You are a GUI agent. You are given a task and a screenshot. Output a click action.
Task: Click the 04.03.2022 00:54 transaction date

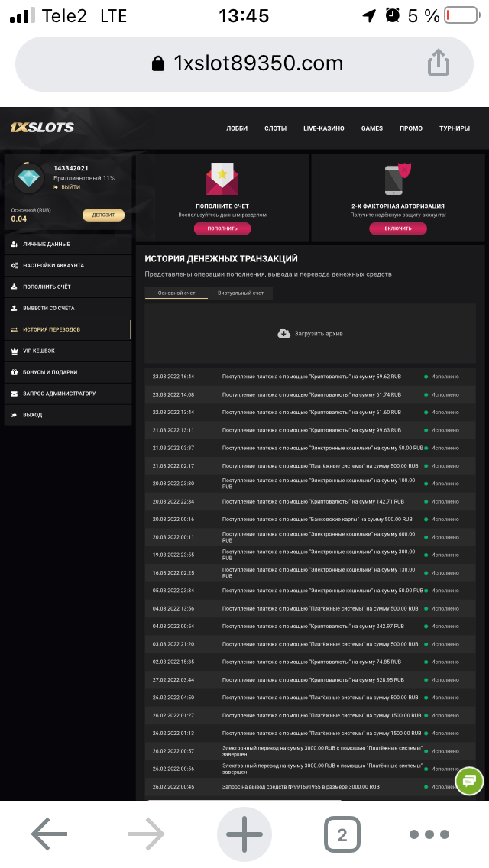point(173,626)
